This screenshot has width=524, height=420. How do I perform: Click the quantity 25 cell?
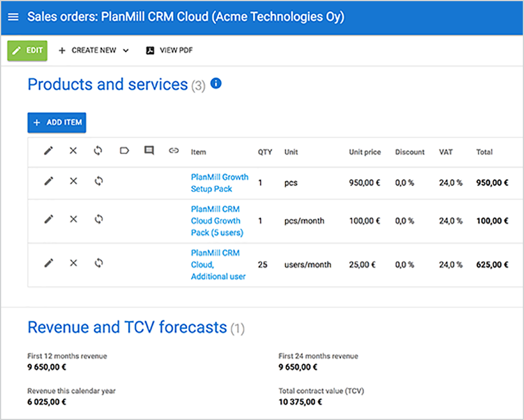(x=263, y=265)
